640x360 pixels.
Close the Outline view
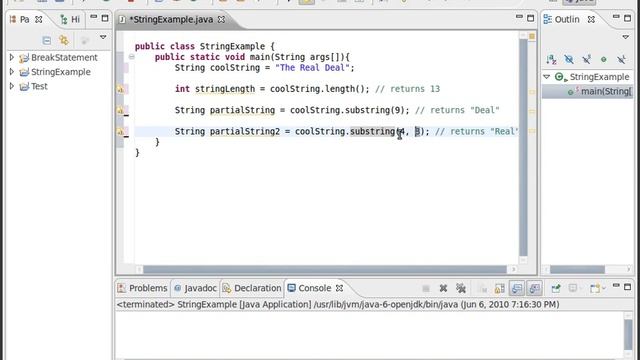pyautogui.click(x=591, y=20)
